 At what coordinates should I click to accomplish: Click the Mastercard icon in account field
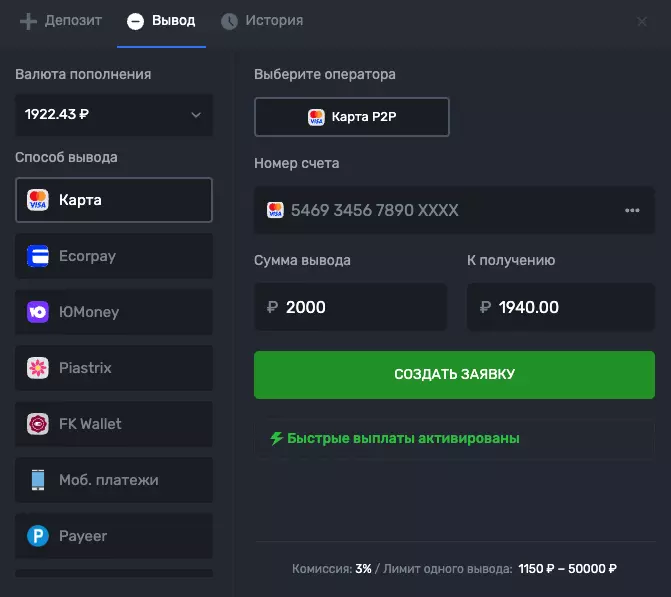pos(275,211)
